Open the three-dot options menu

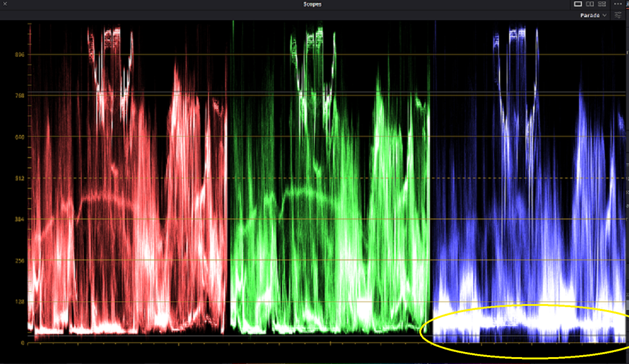(x=618, y=4)
